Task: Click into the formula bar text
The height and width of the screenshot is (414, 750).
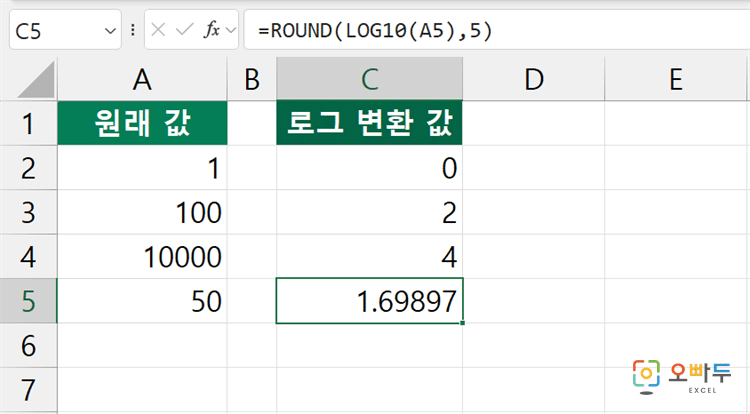Action: click(375, 31)
